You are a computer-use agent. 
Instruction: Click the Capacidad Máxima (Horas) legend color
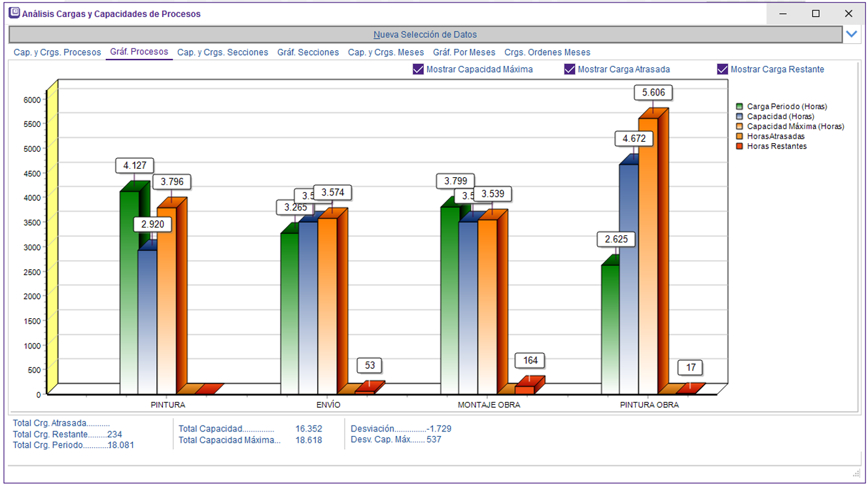pos(740,126)
